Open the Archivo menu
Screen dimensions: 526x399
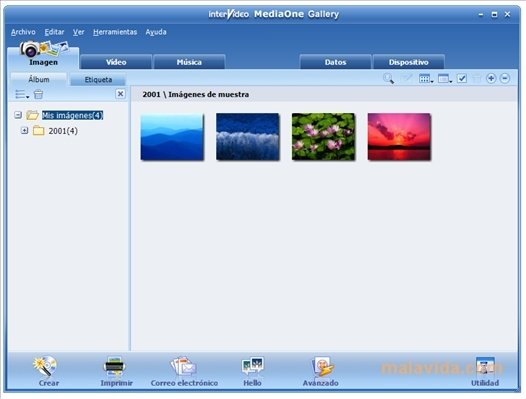coord(23,32)
